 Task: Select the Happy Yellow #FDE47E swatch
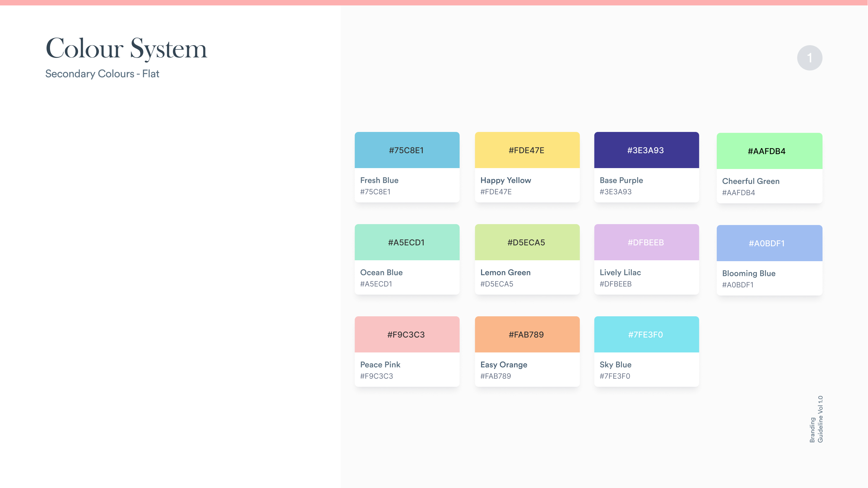click(x=527, y=150)
